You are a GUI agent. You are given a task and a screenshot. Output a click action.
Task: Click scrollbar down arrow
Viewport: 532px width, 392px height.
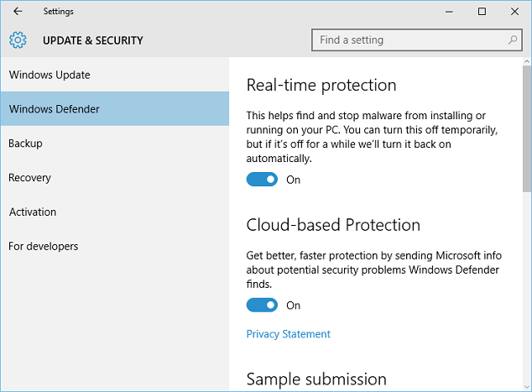[x=527, y=387]
